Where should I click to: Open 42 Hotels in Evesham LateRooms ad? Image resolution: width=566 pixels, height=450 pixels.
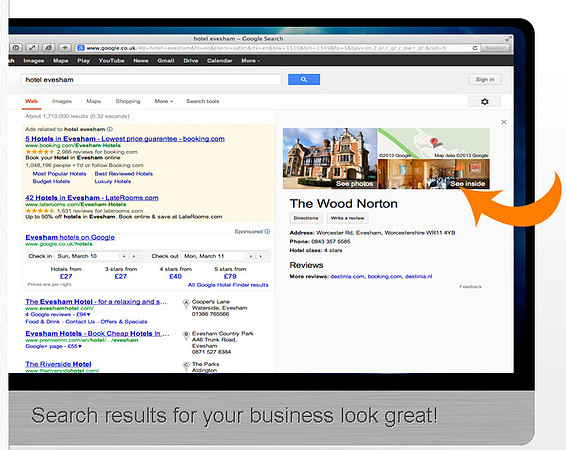(x=92, y=198)
